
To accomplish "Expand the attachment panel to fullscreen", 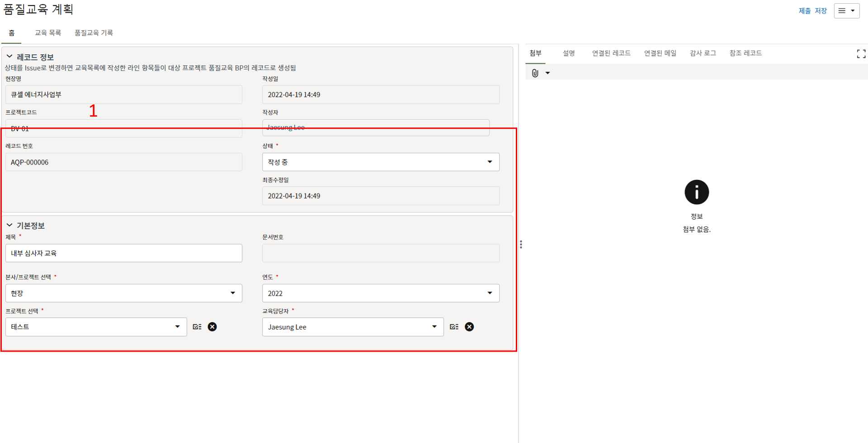I will [861, 54].
